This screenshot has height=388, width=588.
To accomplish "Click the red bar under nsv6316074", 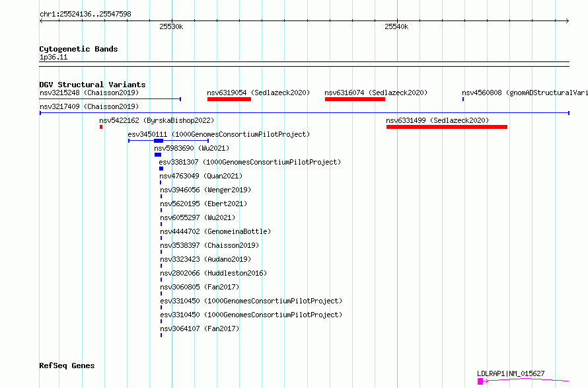I will pyautogui.click(x=355, y=99).
